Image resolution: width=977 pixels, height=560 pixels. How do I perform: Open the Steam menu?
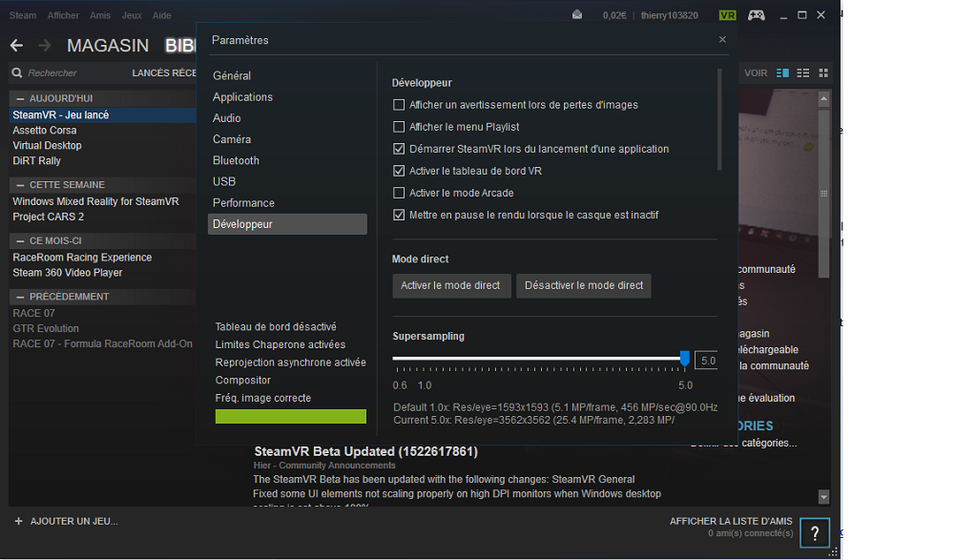pos(23,15)
